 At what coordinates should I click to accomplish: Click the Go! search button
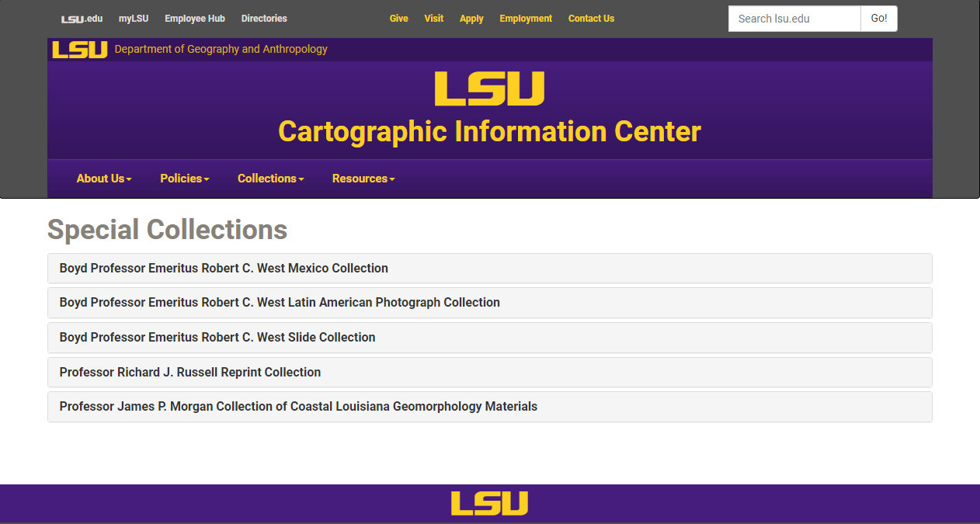pos(879,19)
